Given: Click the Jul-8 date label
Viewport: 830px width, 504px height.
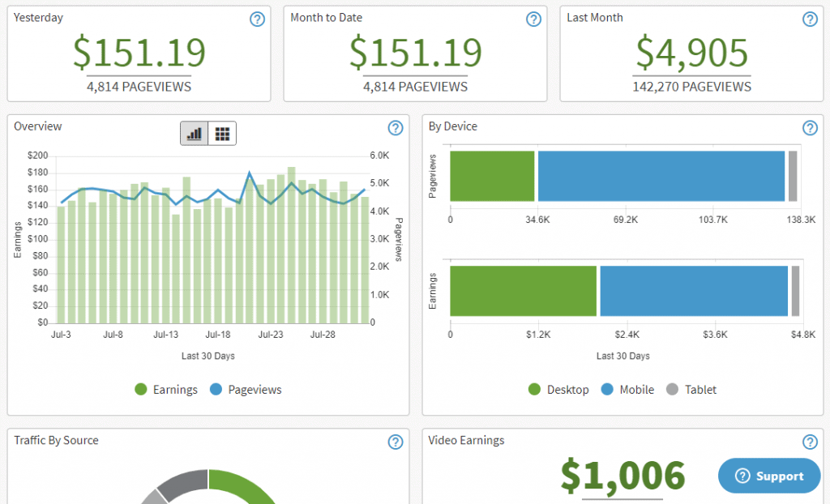Looking at the screenshot, I should 113,335.
